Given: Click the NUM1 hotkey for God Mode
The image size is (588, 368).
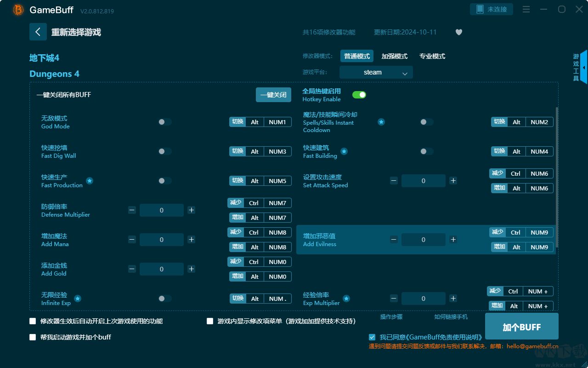Looking at the screenshot, I should coord(277,122).
